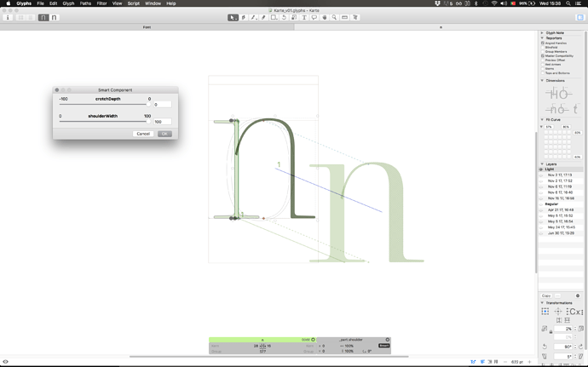Open the font info 'i' button
This screenshot has width=588, height=367.
coord(8,18)
